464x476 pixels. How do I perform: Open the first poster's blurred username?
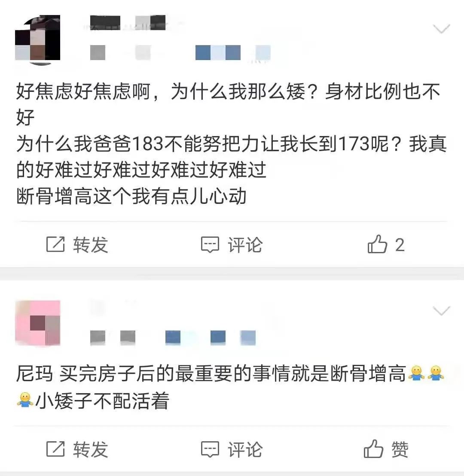click(x=128, y=23)
